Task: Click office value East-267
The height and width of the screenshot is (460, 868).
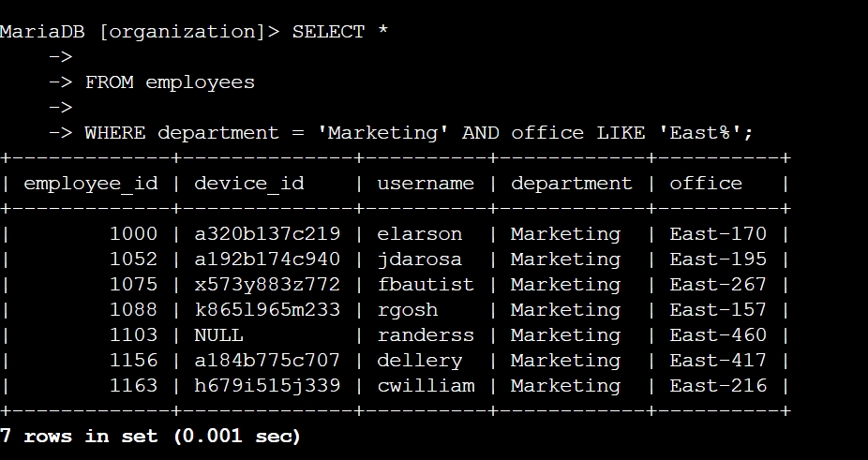Action: click(x=718, y=285)
